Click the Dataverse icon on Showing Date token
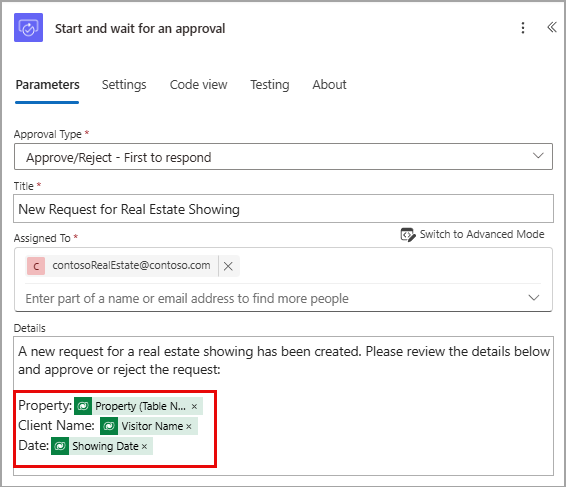The height and width of the screenshot is (487, 566). (x=60, y=446)
